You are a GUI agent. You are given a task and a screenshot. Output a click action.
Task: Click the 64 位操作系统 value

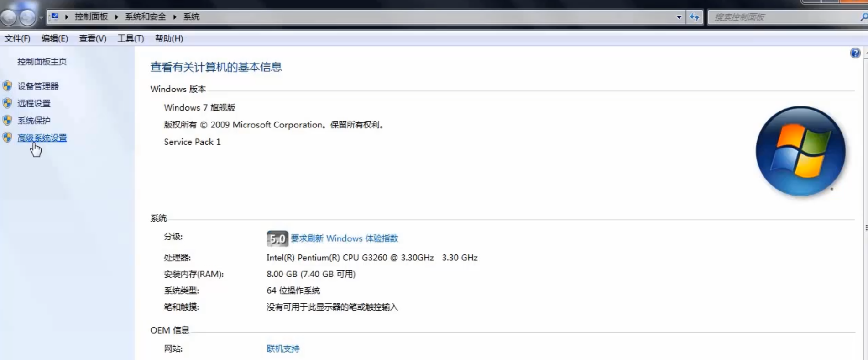[293, 291]
